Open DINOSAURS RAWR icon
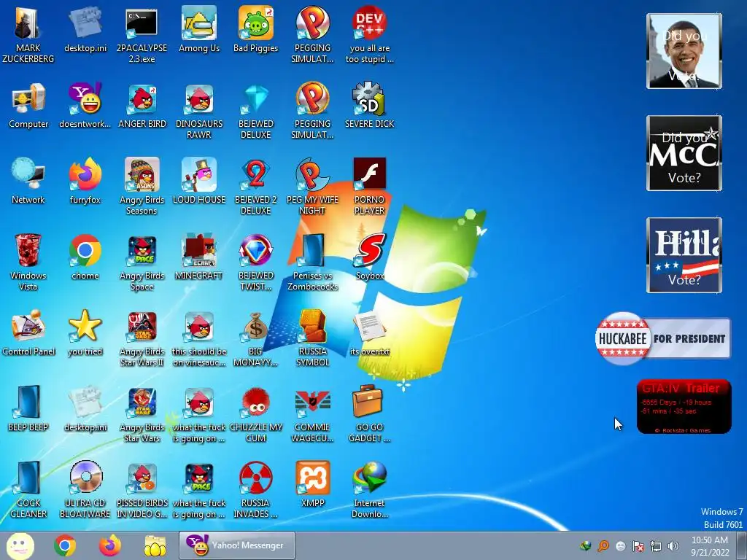 (x=198, y=111)
